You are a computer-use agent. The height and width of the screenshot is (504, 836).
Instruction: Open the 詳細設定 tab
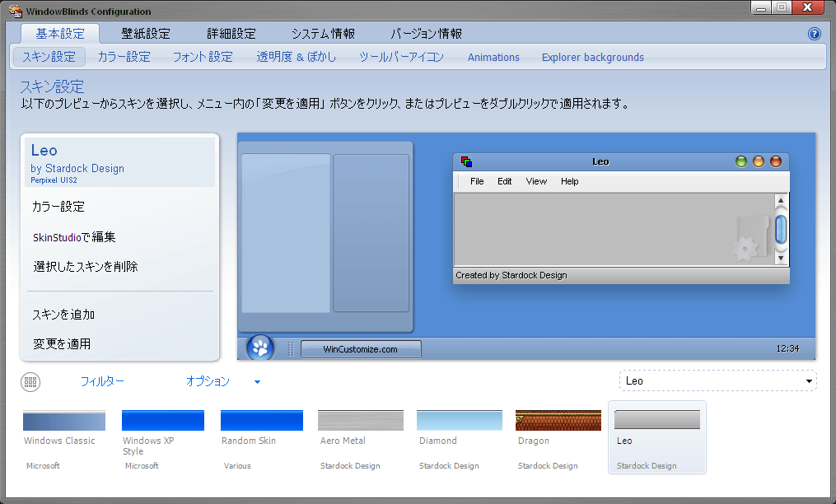(x=231, y=34)
